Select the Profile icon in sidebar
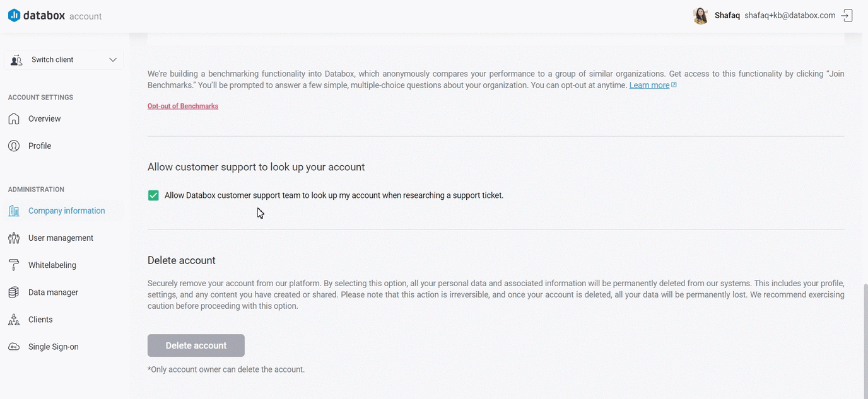The height and width of the screenshot is (399, 868). 13,145
